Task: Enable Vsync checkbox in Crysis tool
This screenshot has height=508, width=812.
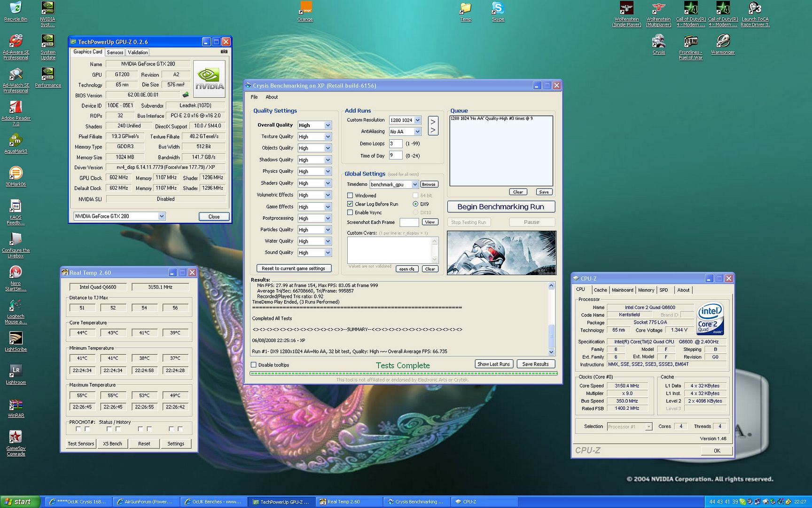Action: tap(350, 212)
